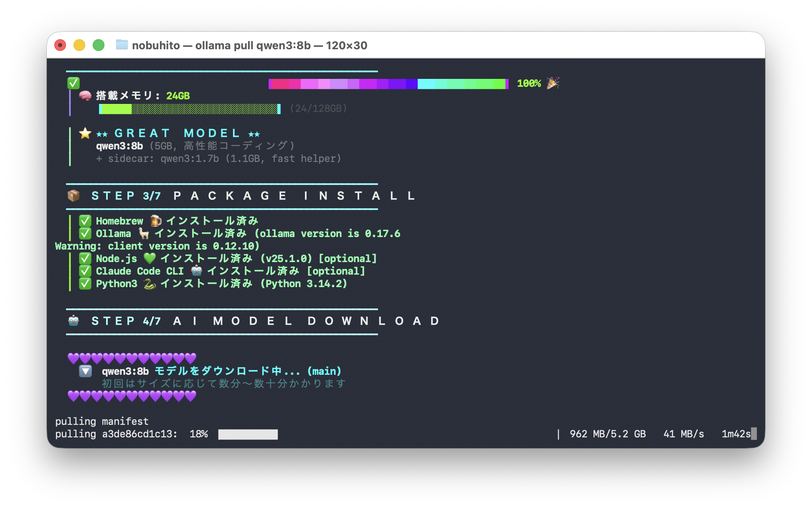Select the star icon beside GREAT MODEL
This screenshot has height=510, width=812.
coord(84,133)
